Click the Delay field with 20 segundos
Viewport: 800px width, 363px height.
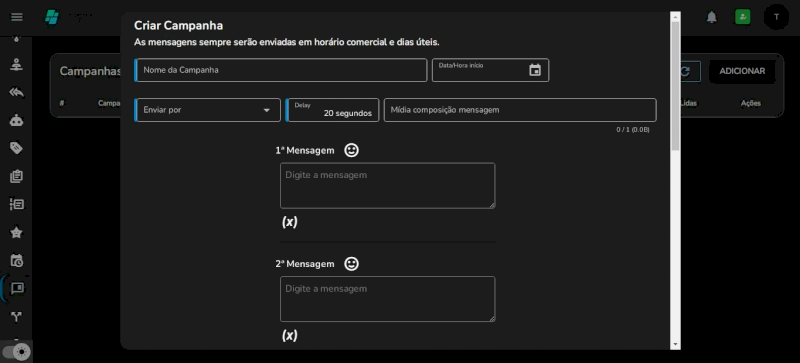(332, 110)
